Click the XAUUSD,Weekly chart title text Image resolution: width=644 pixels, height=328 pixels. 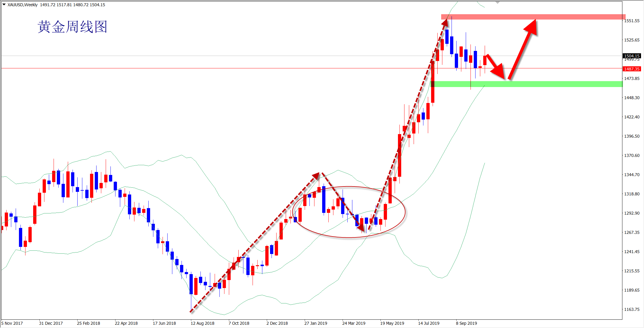[x=23, y=5]
